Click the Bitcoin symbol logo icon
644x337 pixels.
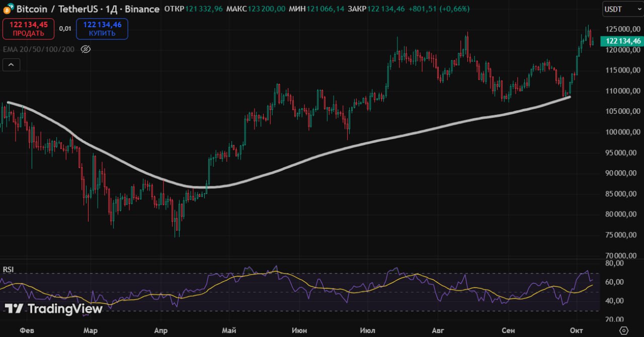[8, 9]
